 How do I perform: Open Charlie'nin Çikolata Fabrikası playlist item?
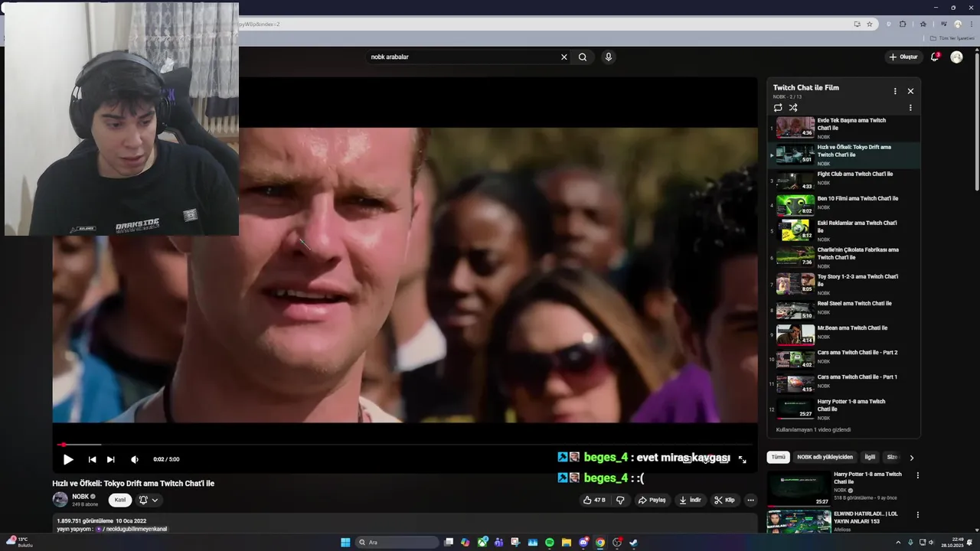point(845,257)
